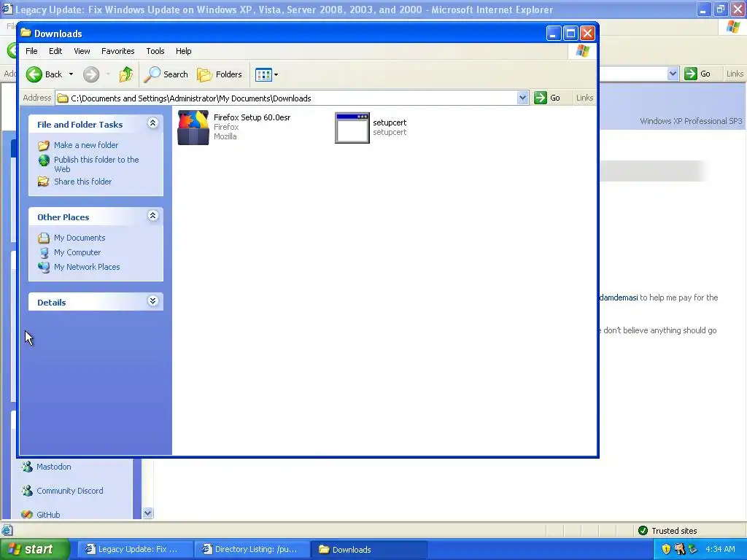Screen dimensions: 747x560
Task: Collapse the Other Places panel
Action: (x=153, y=216)
